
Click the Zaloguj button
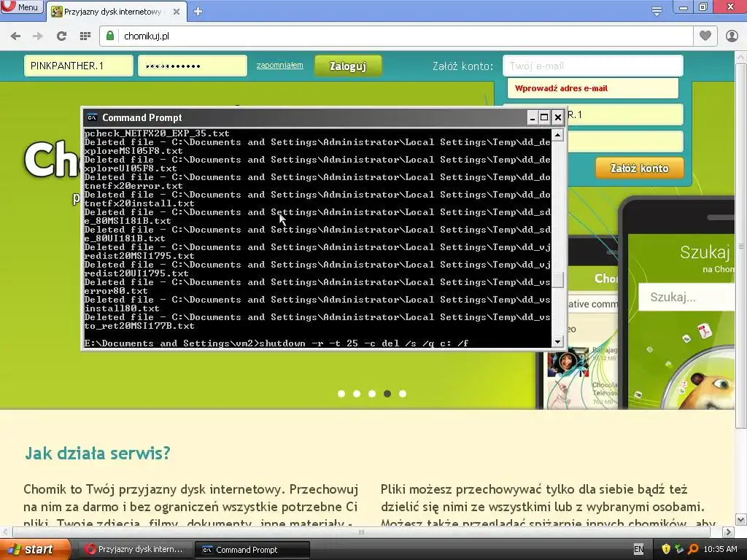coord(348,66)
